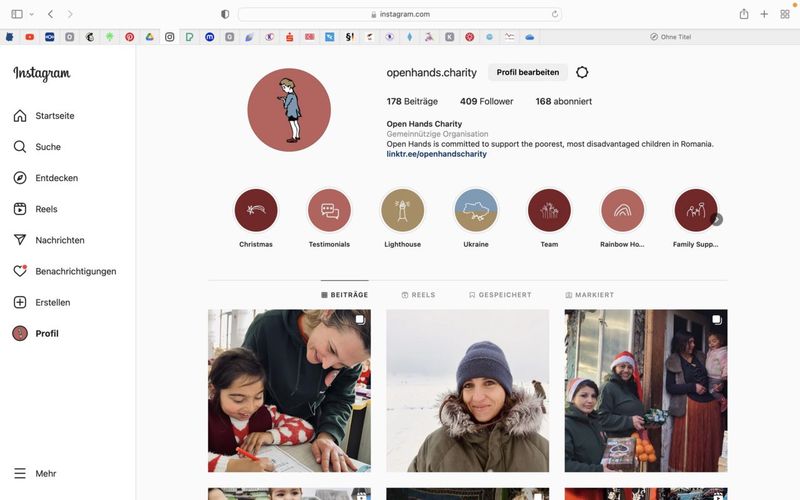Open profile settings gear icon

582,72
